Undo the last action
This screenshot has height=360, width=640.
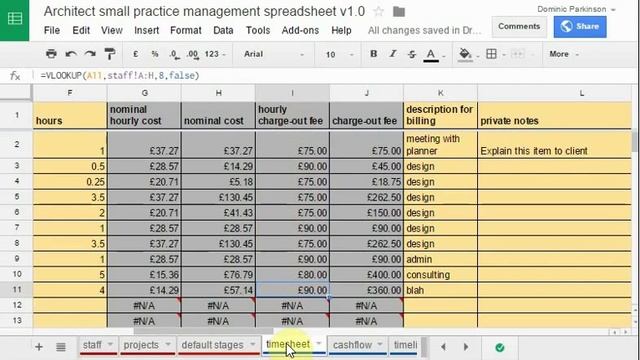[x=71, y=54]
